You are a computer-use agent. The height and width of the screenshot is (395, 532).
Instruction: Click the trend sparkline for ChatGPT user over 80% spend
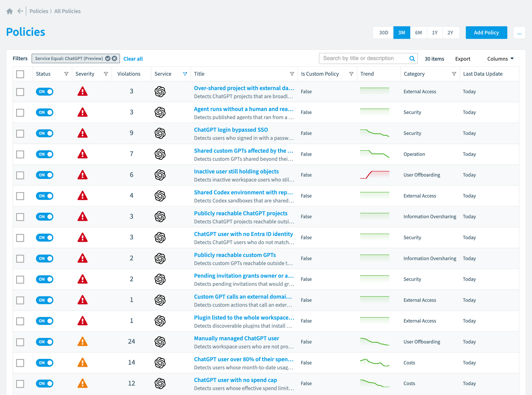[375, 363]
